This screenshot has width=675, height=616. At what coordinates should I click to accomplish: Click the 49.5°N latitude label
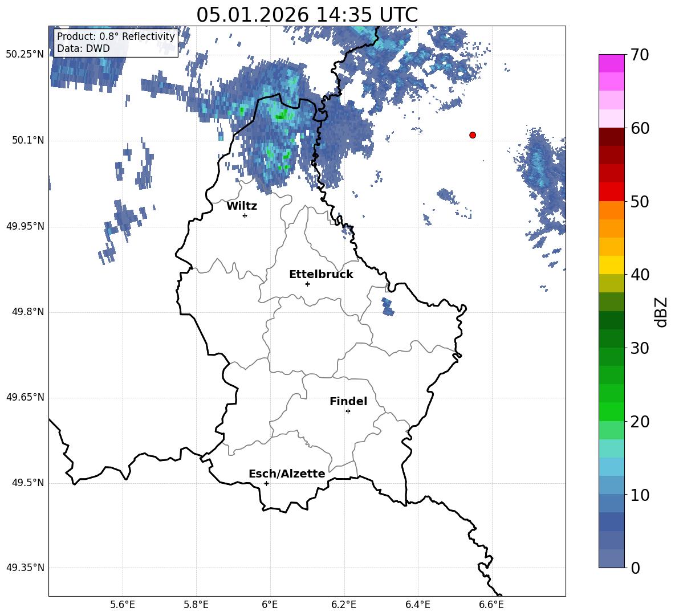click(28, 483)
